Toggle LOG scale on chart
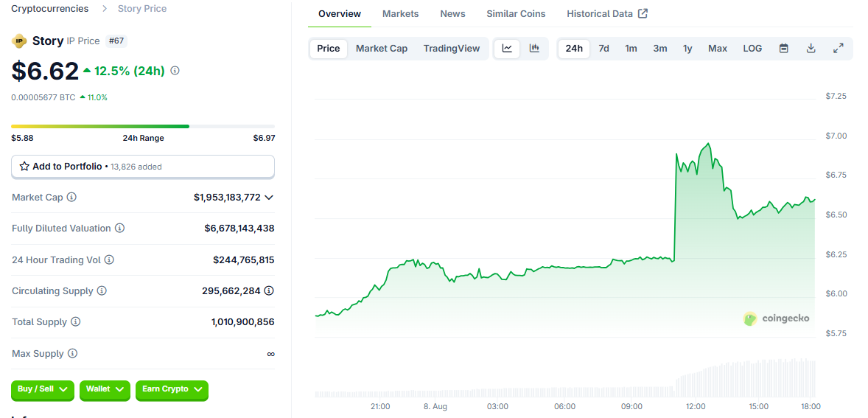The width and height of the screenshot is (868, 418). [752, 48]
